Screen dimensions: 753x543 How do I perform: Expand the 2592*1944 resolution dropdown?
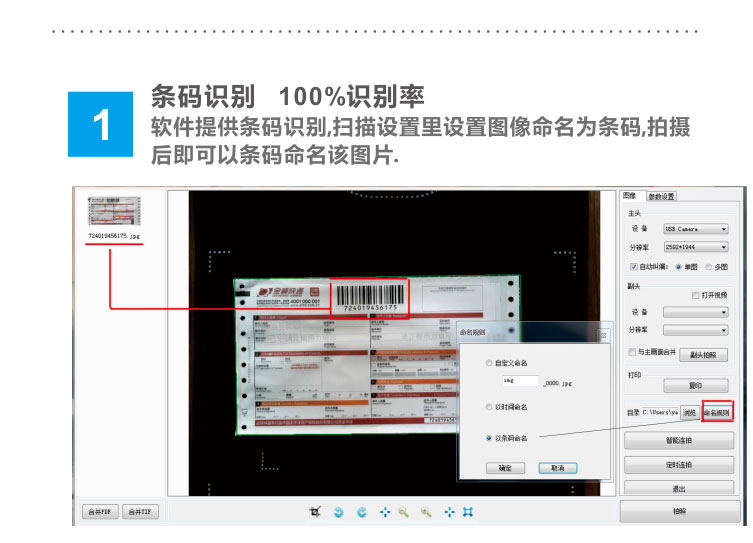tap(696, 247)
